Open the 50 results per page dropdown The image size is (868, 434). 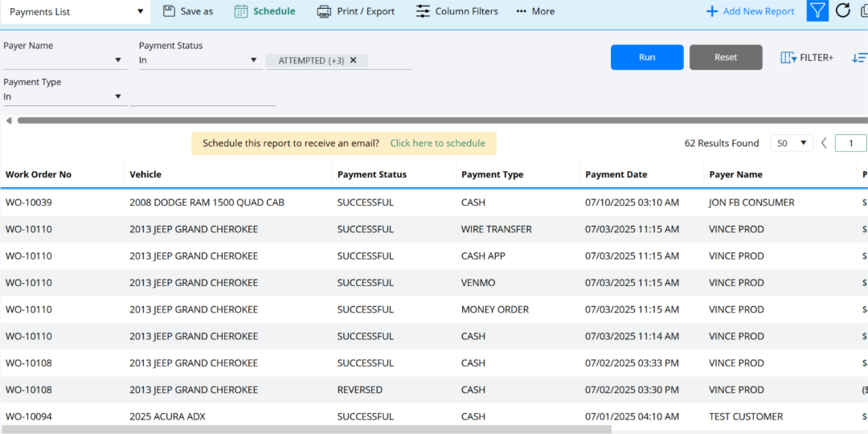pyautogui.click(x=792, y=143)
